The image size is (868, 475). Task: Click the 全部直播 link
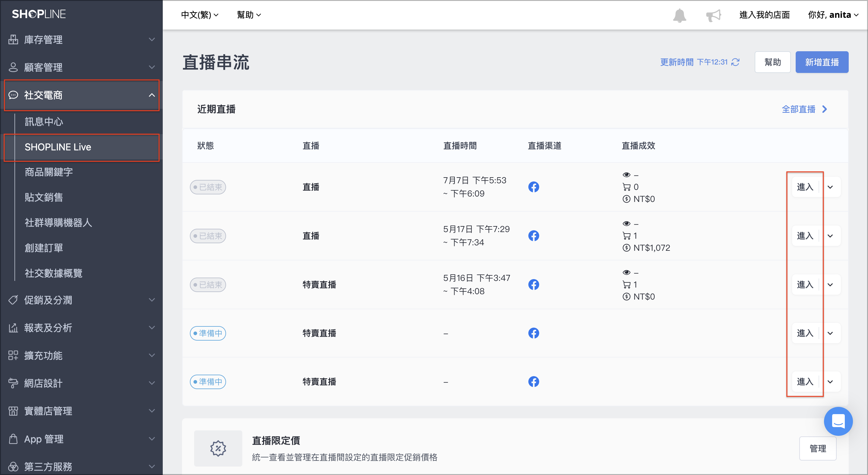[804, 109]
